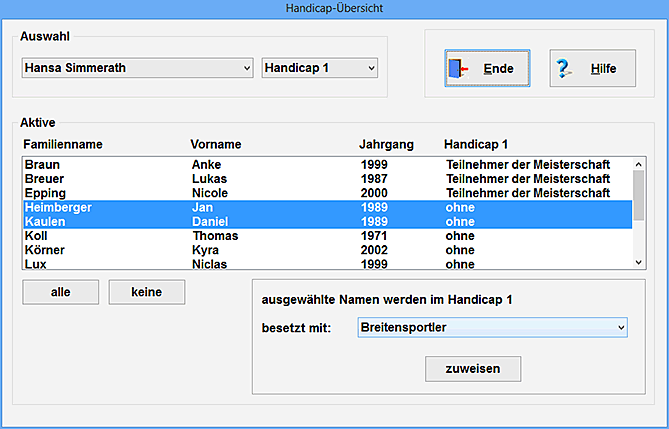Expand the Breitensportler assignment dropdown

(491, 327)
